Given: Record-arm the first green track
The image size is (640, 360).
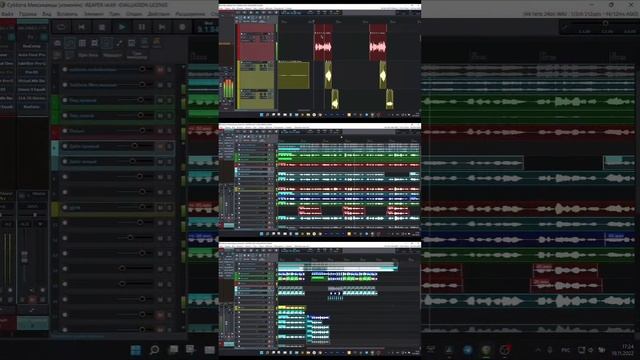Looking at the screenshot, I should point(65,100).
